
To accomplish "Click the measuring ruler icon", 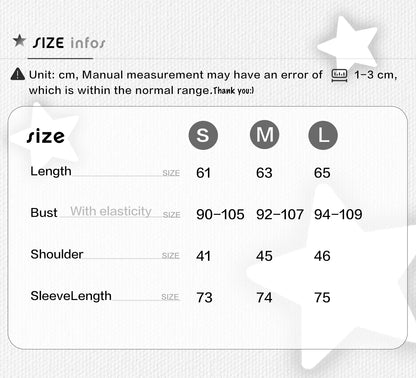I will [339, 75].
